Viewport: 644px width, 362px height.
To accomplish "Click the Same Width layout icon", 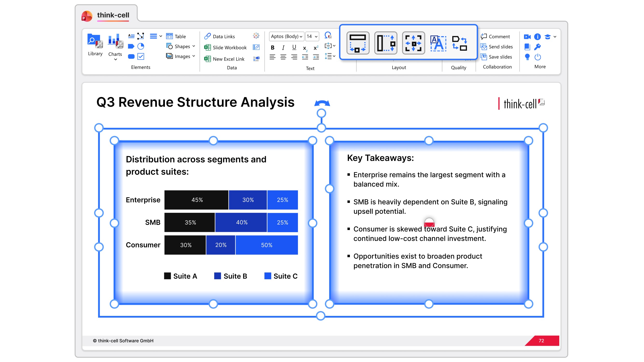I will (x=358, y=43).
